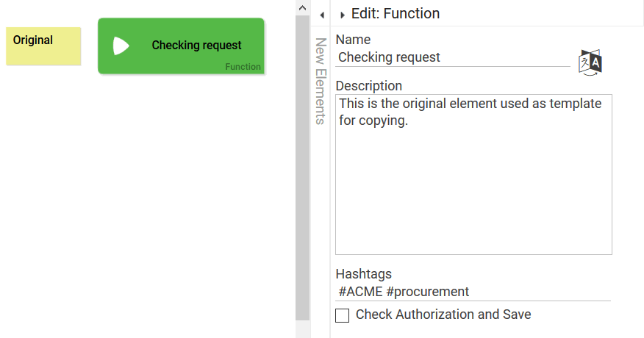Image resolution: width=644 pixels, height=338 pixels.
Task: Enable the Check Authorization and Save checkbox
Action: (342, 315)
